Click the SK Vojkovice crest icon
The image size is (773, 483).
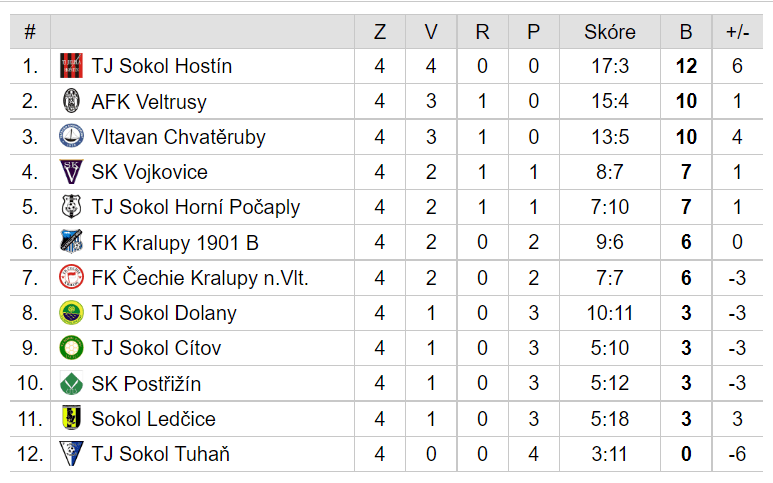point(71,172)
